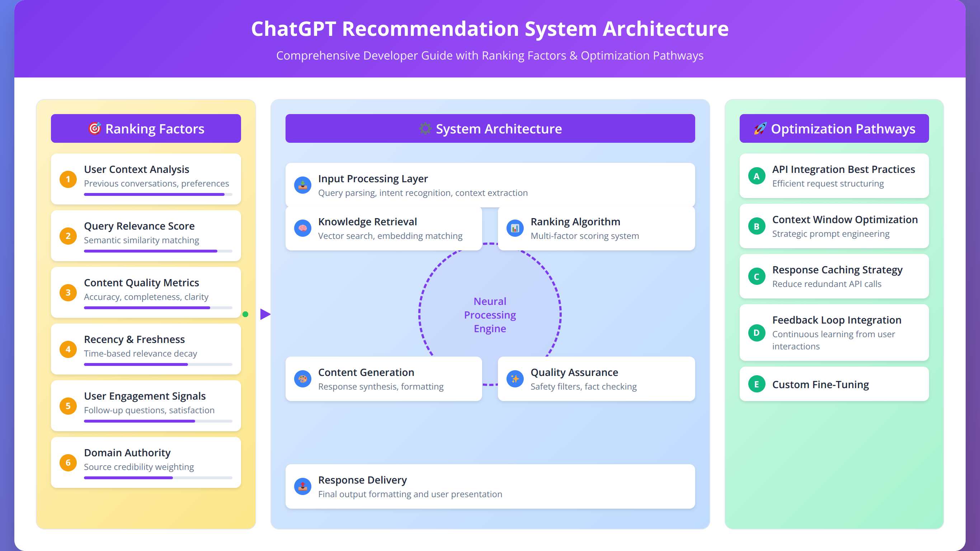Click 'Safety filters, fact checking' text
980x551 pixels.
point(584,387)
